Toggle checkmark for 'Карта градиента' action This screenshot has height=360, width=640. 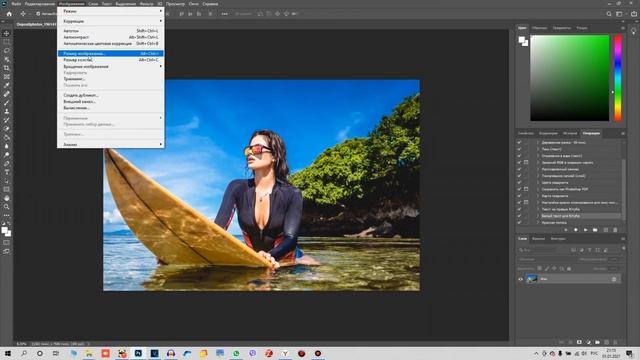click(x=519, y=196)
